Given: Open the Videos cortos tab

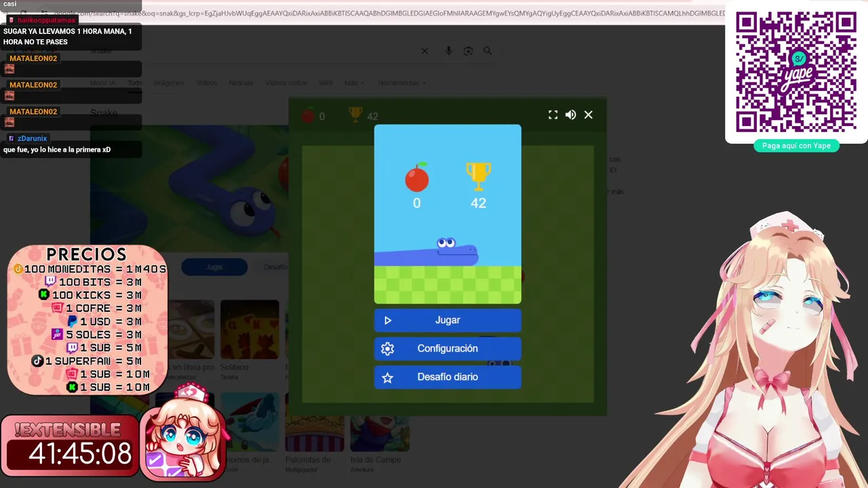Looking at the screenshot, I should [x=286, y=83].
